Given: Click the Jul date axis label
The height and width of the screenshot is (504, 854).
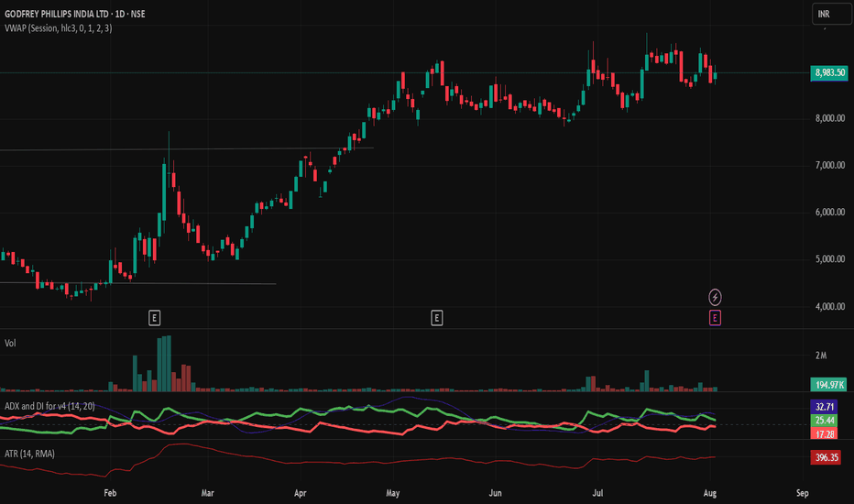Looking at the screenshot, I should [597, 493].
